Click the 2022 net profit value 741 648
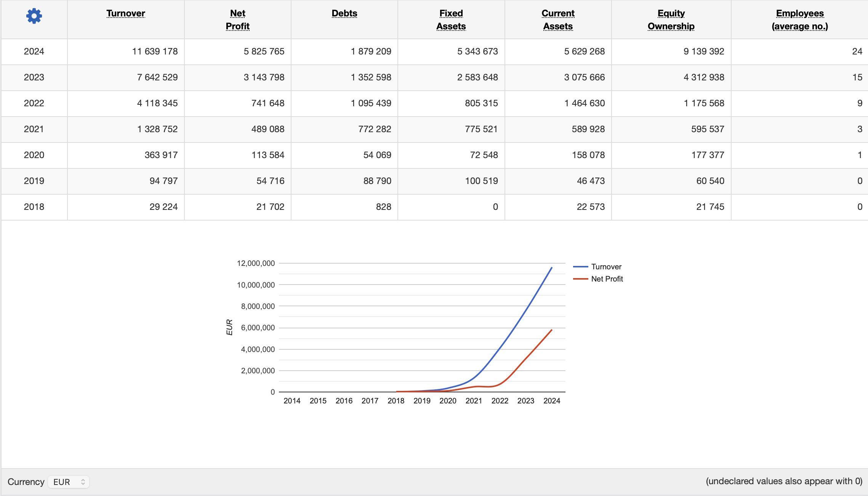868x496 pixels. click(267, 103)
